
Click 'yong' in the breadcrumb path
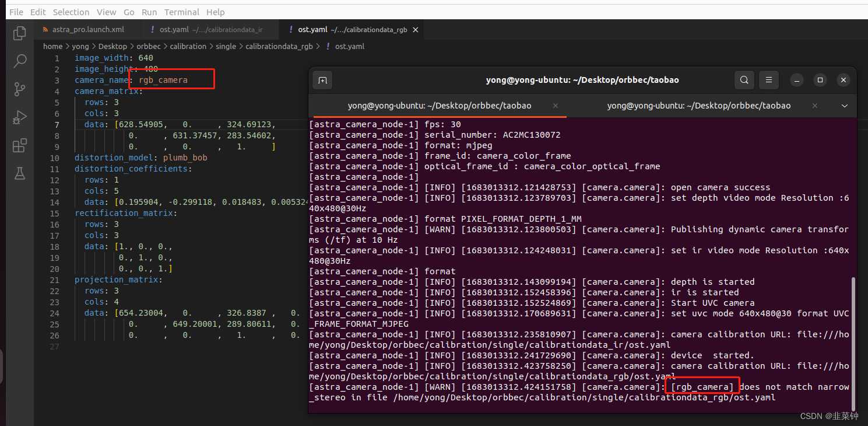point(80,46)
